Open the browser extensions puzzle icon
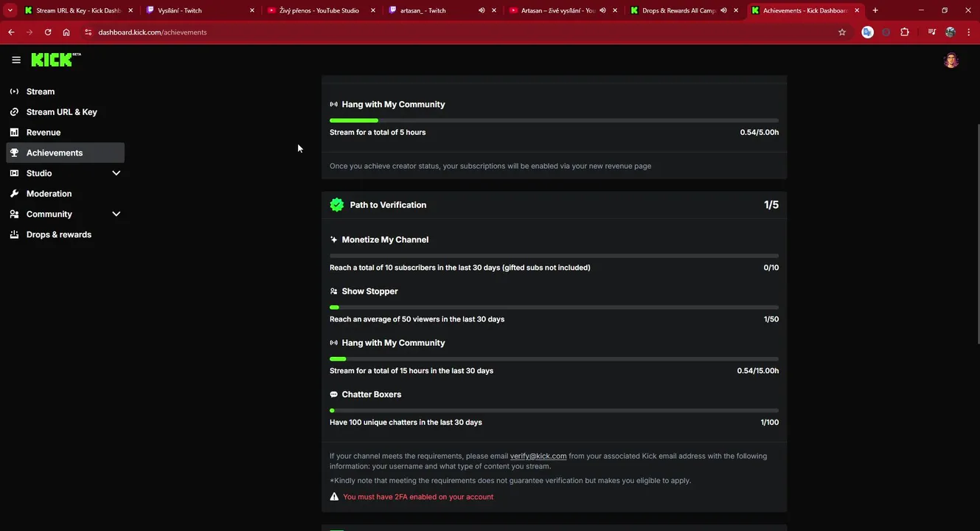 point(905,32)
